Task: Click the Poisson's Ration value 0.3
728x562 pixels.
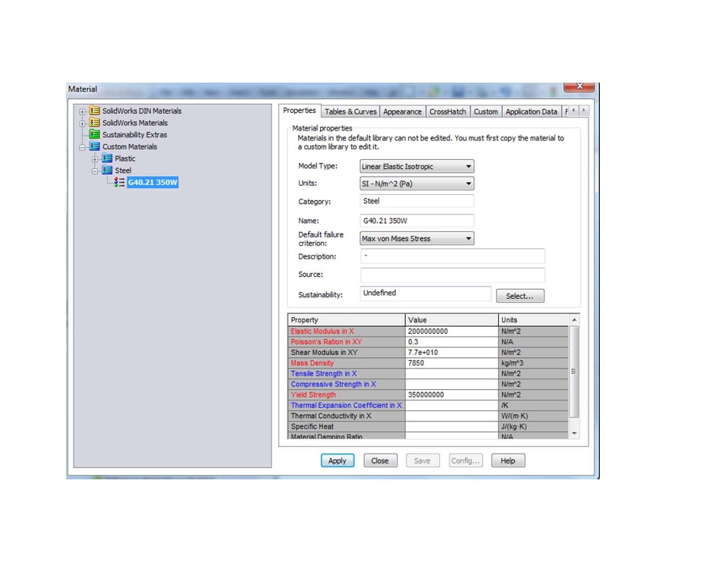Action: [451, 342]
